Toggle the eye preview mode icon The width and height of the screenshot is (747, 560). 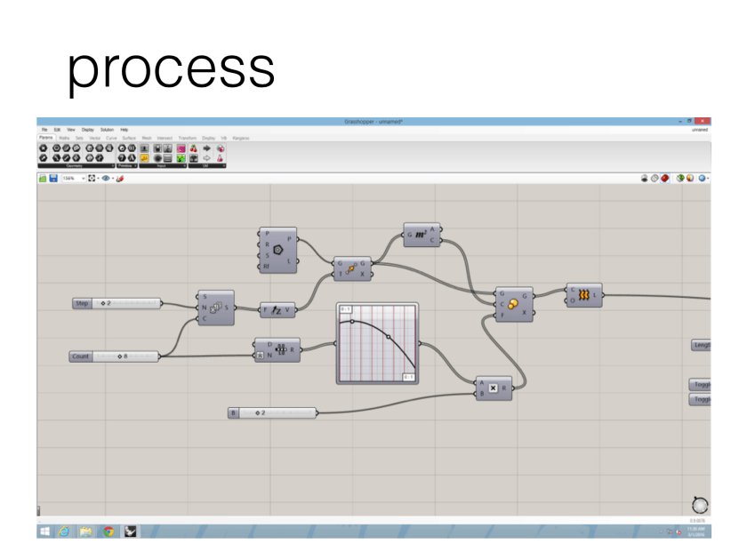point(106,178)
